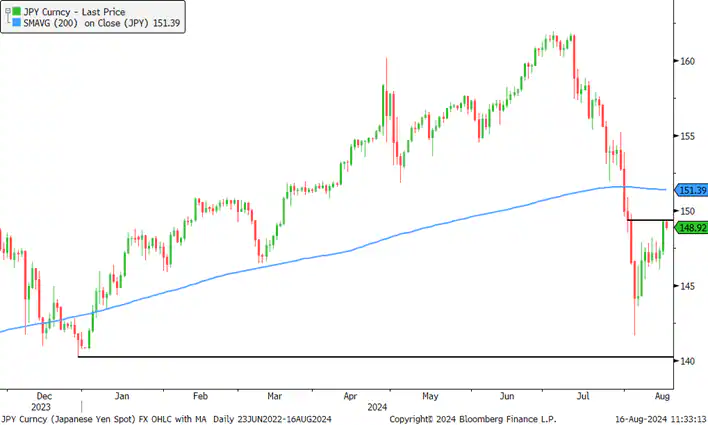
Task: Click the Apr month label on the x-axis
Action: point(350,396)
